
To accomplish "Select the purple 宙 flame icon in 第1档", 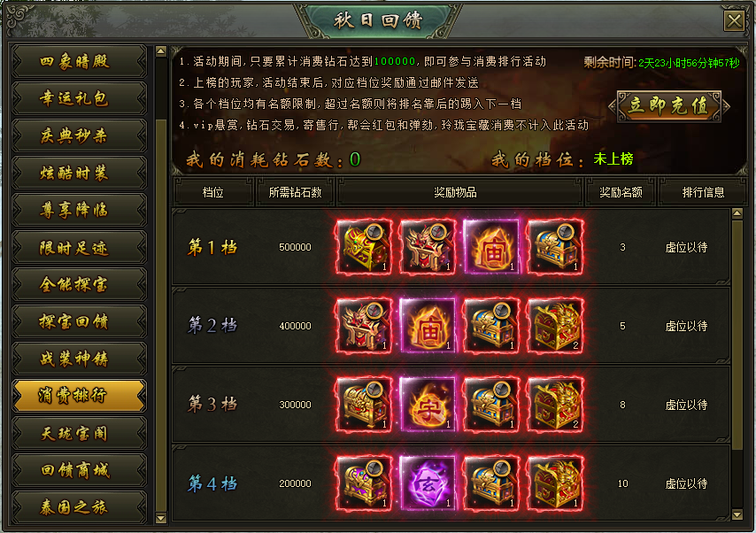I will tap(491, 247).
